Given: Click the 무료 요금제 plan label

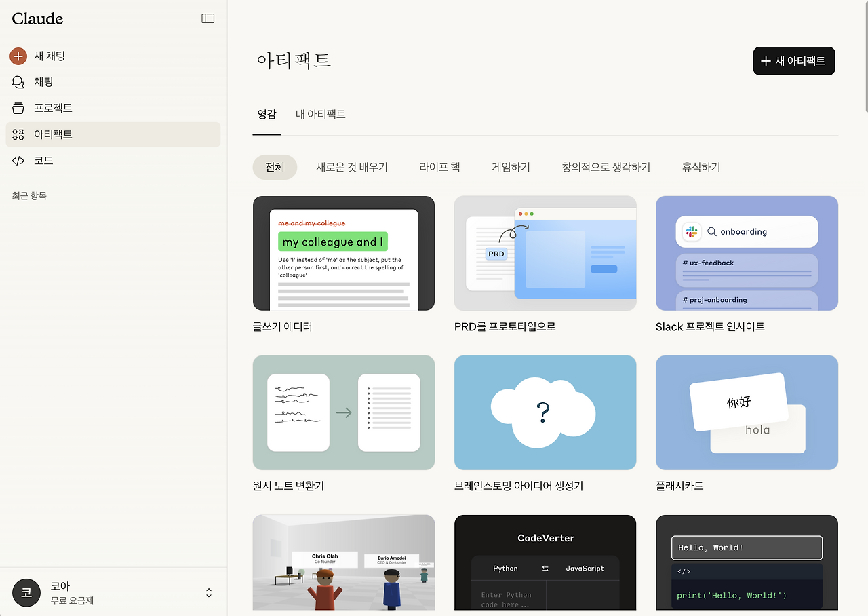Looking at the screenshot, I should point(72,600).
